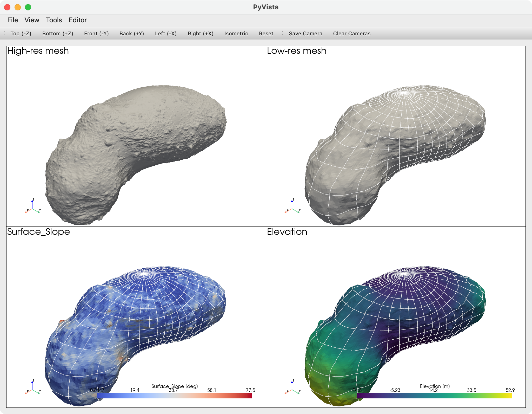Click the Surface_Slope color bar

[x=174, y=396]
